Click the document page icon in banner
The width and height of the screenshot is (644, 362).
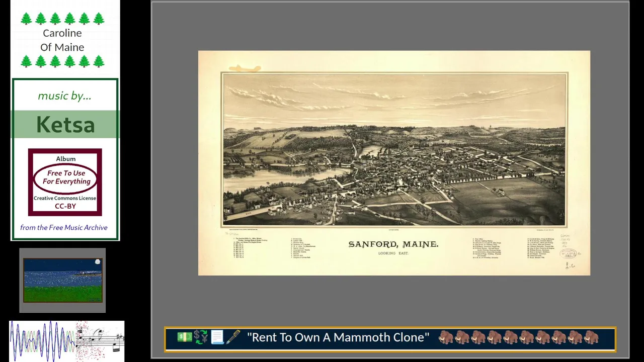click(x=217, y=337)
